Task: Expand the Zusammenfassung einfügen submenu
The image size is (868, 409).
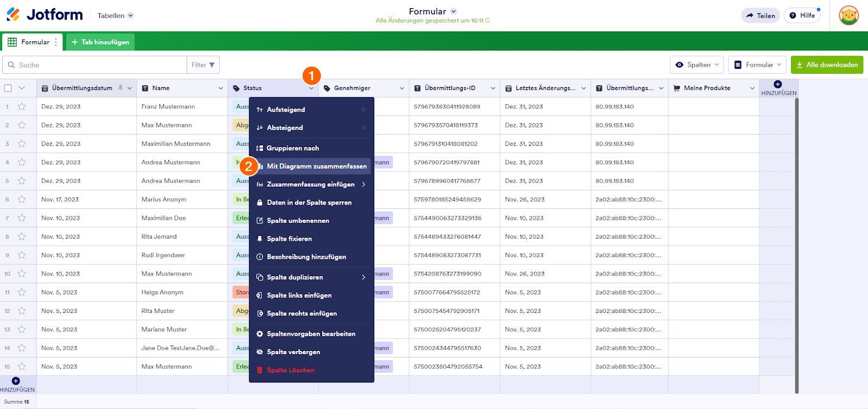Action: (311, 184)
